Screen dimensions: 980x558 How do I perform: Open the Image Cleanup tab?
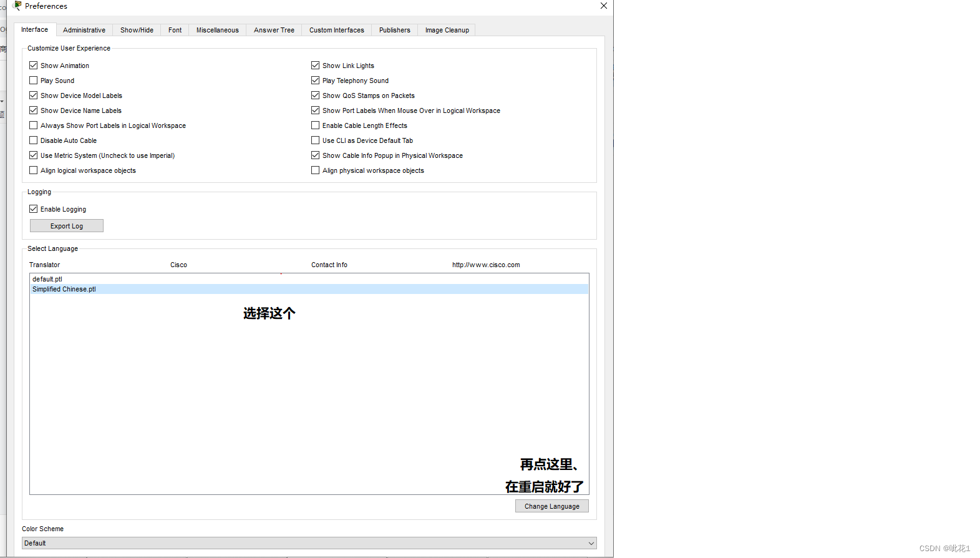[447, 30]
